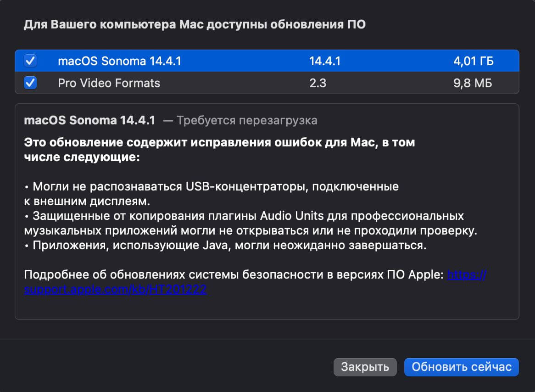Toggle the checkbox beside macOS Sonoma 14.4.1
Screen dimensions: 535x392
(x=30, y=60)
